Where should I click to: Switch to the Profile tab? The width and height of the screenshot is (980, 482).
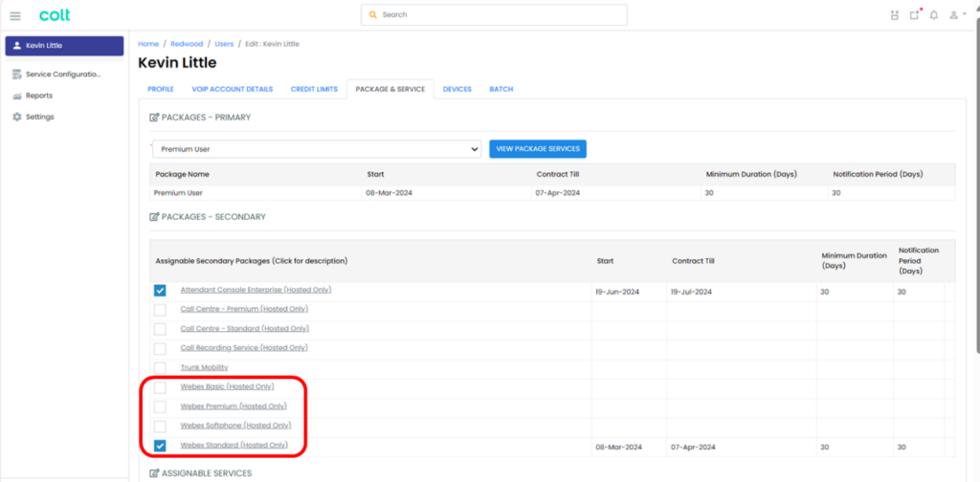pyautogui.click(x=161, y=89)
